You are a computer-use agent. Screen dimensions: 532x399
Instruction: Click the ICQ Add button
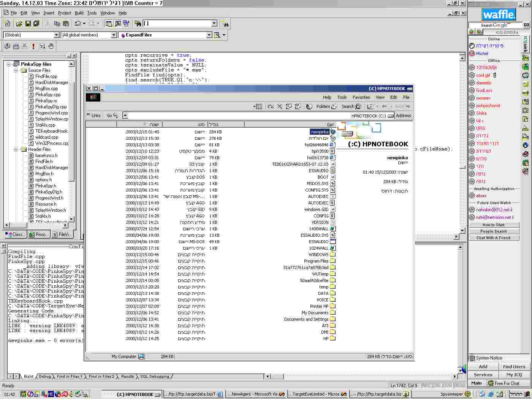click(x=483, y=367)
